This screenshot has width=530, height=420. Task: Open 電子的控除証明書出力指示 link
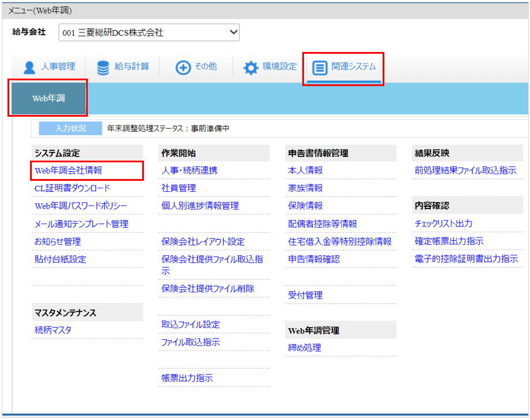[466, 259]
